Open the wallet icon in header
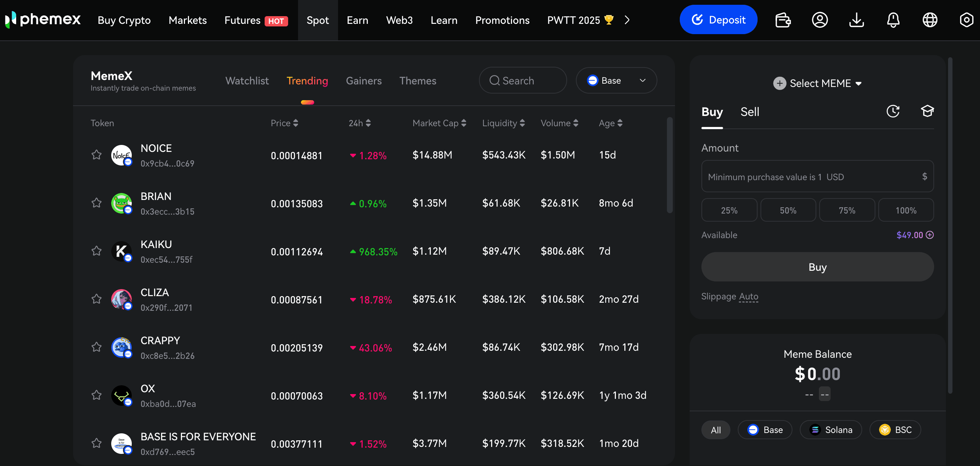Image resolution: width=980 pixels, height=466 pixels. [783, 20]
